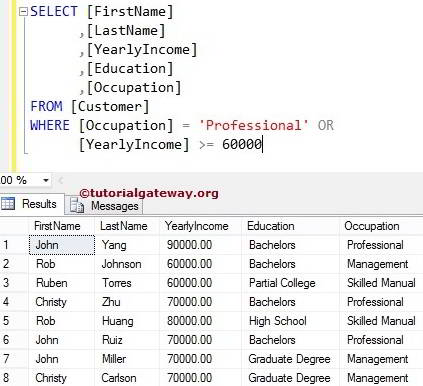423x386 pixels.
Task: Open the zoom percentage dropdown
Action: (x=46, y=180)
